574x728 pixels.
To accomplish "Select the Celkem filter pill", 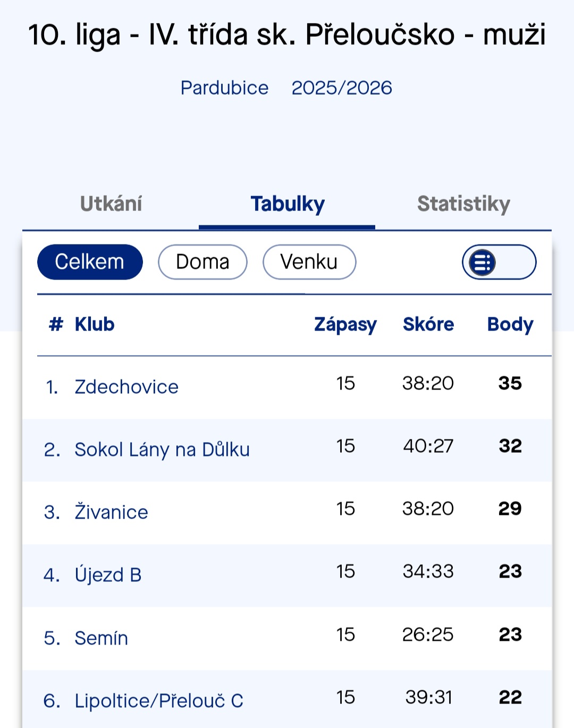I will coord(90,262).
